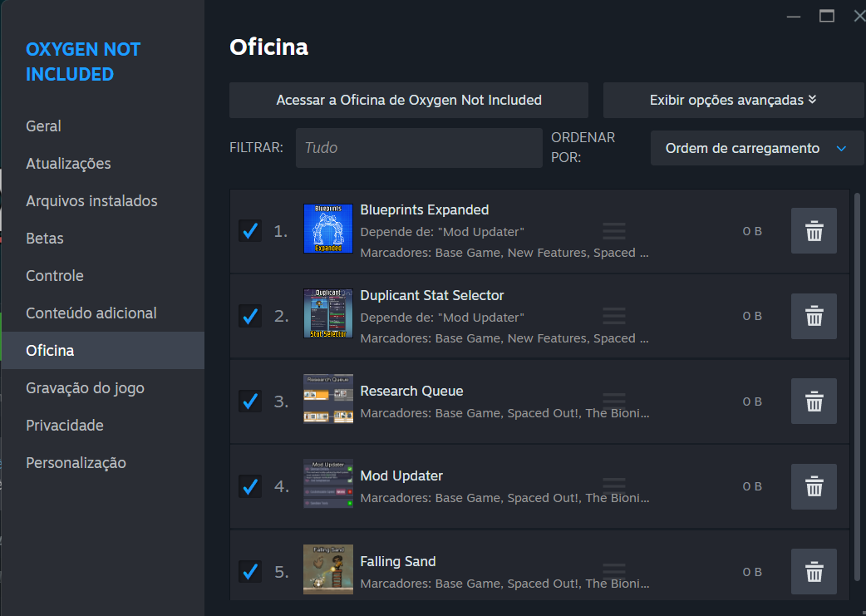Open the Ordem de carregamento sort dropdown
Viewport: 866px width, 616px height.
point(756,148)
